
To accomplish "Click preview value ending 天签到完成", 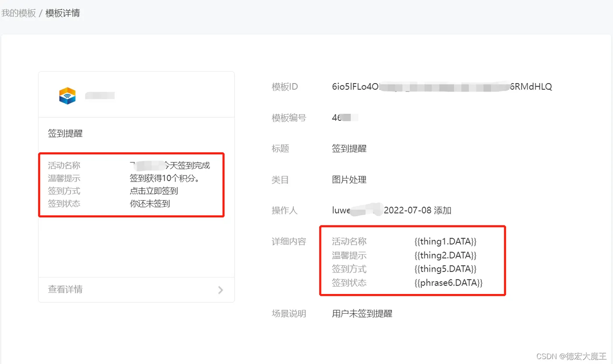I will [170, 165].
